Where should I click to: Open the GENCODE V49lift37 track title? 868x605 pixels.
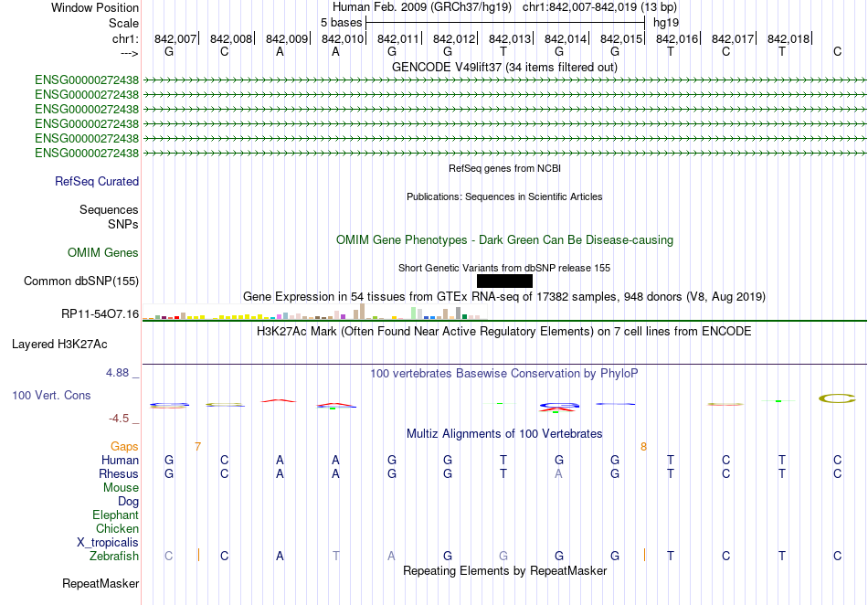click(504, 67)
